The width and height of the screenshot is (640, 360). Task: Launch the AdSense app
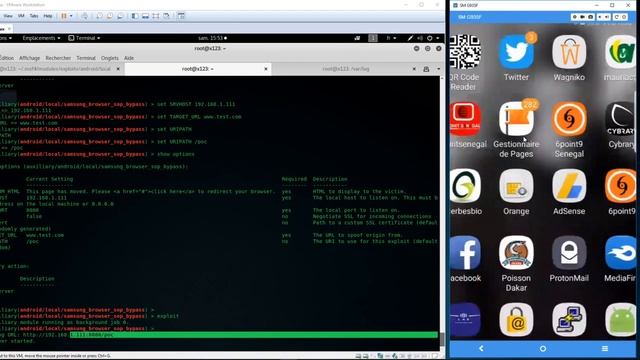pos(569,186)
